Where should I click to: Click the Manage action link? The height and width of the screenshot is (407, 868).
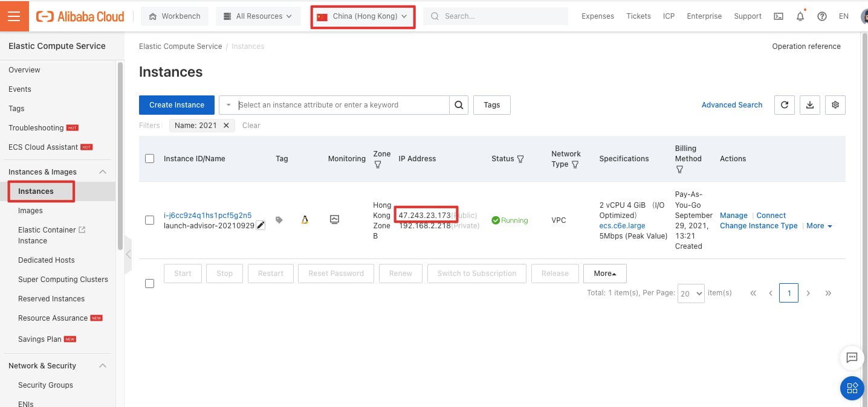tap(734, 216)
